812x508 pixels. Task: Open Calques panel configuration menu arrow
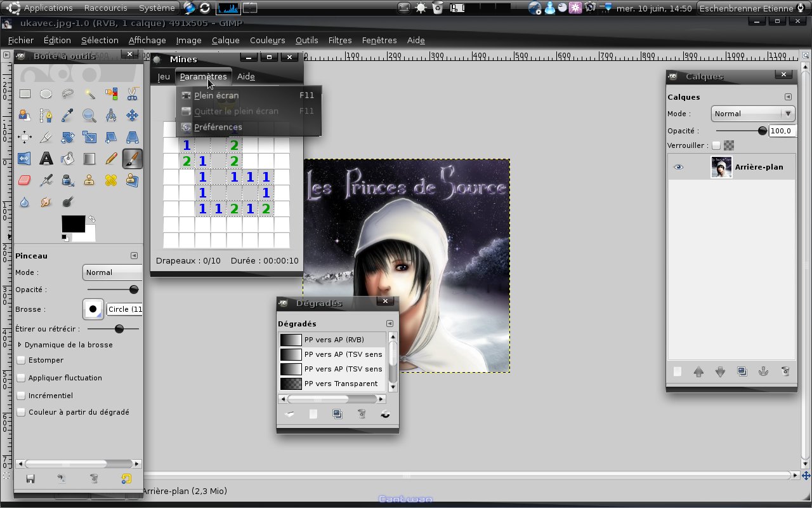click(x=788, y=97)
